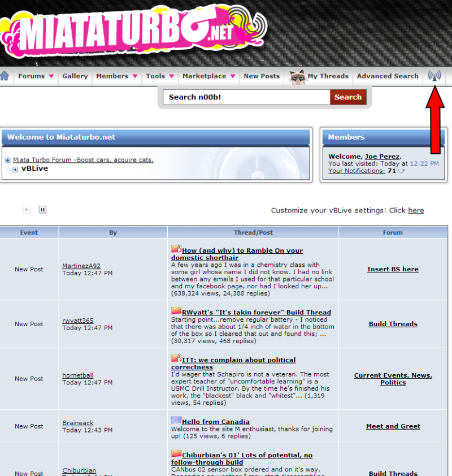Expand the Your Notifications dropdown arrow
This screenshot has width=452, height=476.
pos(401,171)
